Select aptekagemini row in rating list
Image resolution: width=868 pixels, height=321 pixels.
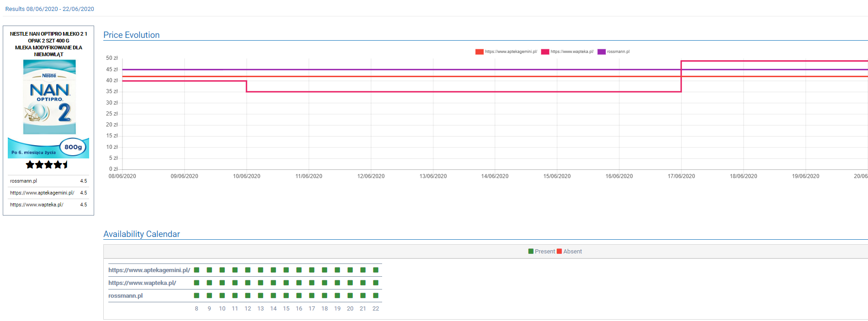(48, 193)
